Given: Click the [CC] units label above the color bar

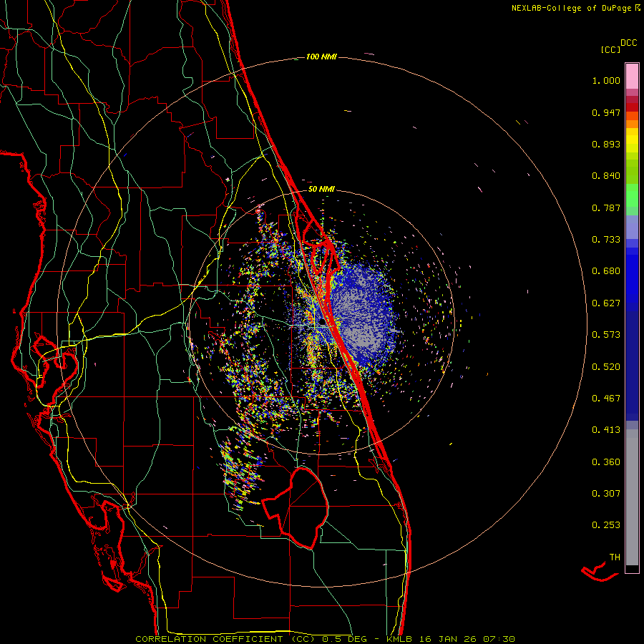Looking at the screenshot, I should coord(610,49).
